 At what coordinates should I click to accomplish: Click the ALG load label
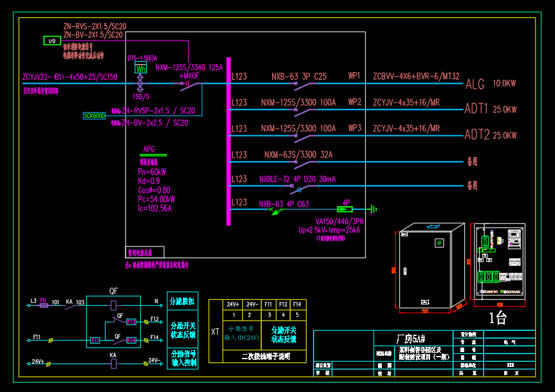coord(475,84)
